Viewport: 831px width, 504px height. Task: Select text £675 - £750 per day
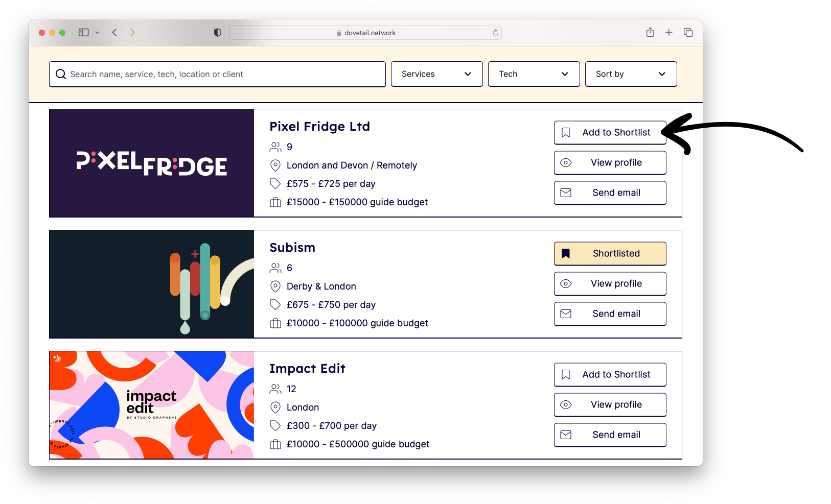331,305
